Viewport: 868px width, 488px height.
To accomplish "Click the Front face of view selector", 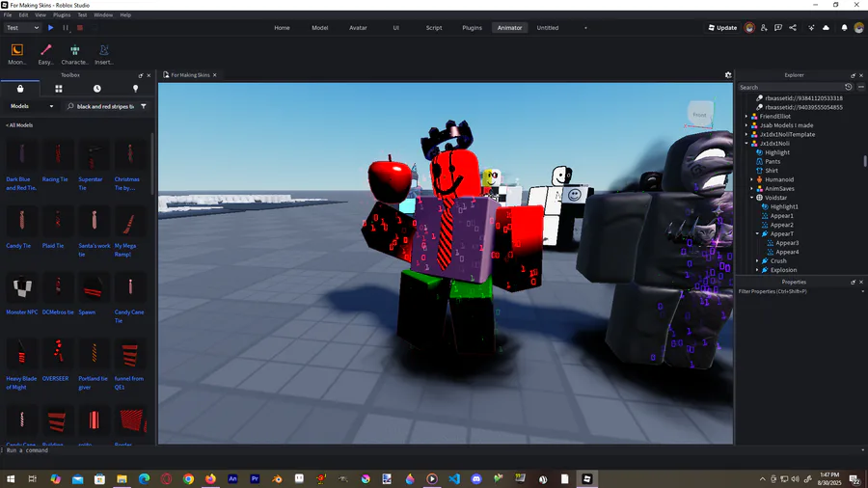I will (x=700, y=115).
